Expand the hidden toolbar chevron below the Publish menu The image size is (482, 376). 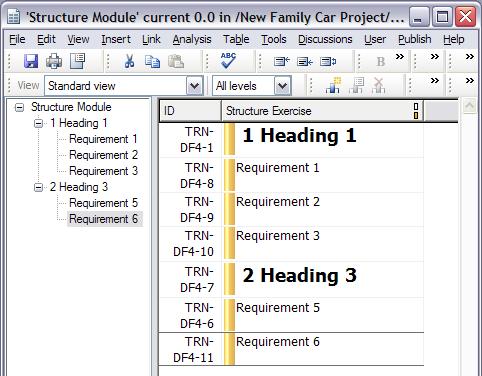(435, 57)
